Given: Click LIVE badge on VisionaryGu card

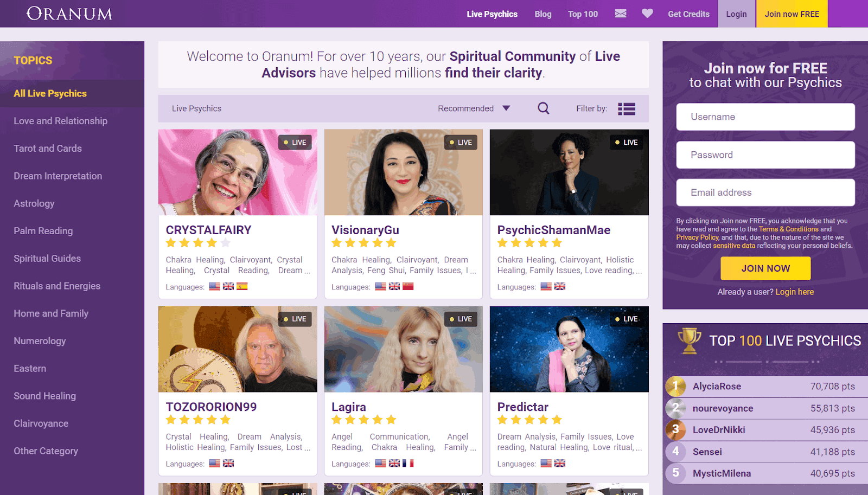Looking at the screenshot, I should 461,143.
